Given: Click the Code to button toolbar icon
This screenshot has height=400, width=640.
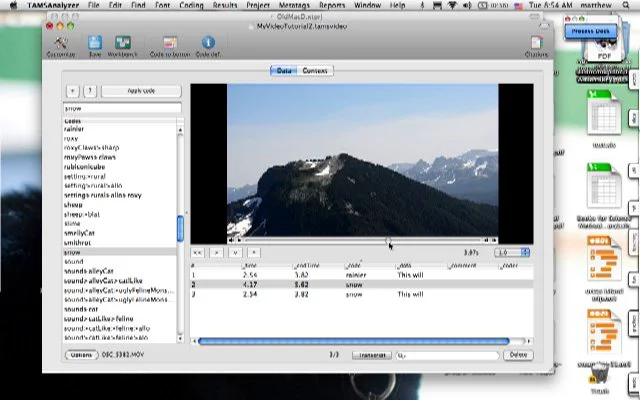Looking at the screenshot, I should (169, 47).
